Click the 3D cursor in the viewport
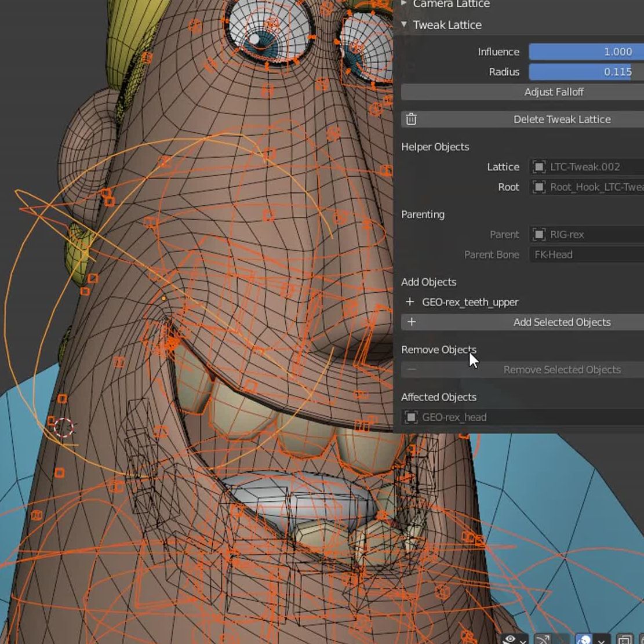This screenshot has height=644, width=644. pos(63,428)
